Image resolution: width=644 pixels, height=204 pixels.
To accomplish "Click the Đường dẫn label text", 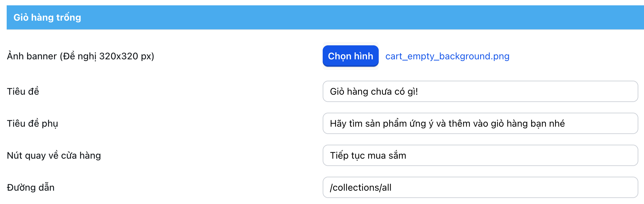I will point(31,187).
